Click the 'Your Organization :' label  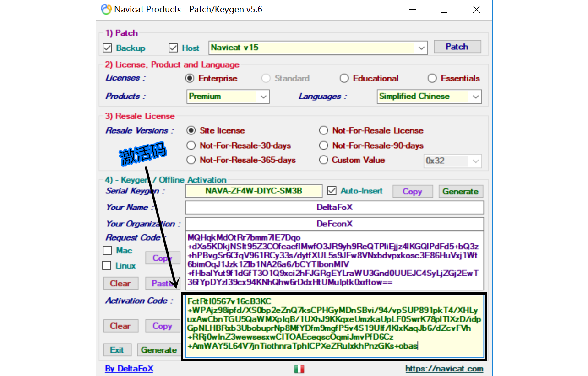tap(143, 224)
